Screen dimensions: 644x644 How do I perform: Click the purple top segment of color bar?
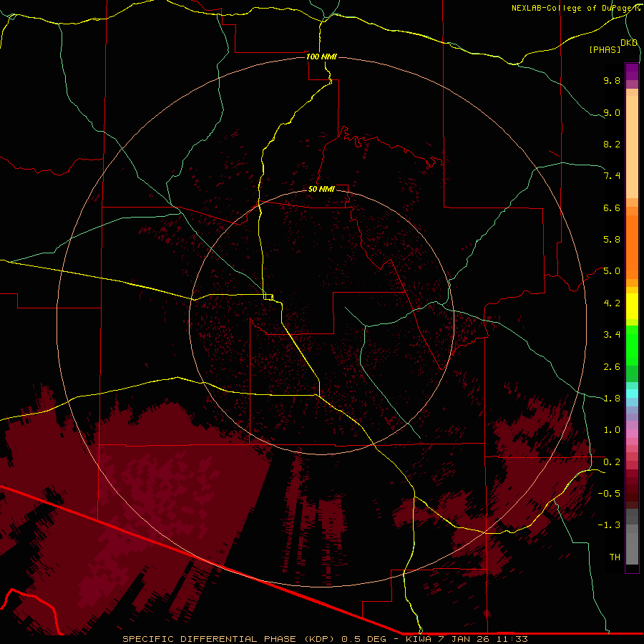click(632, 72)
